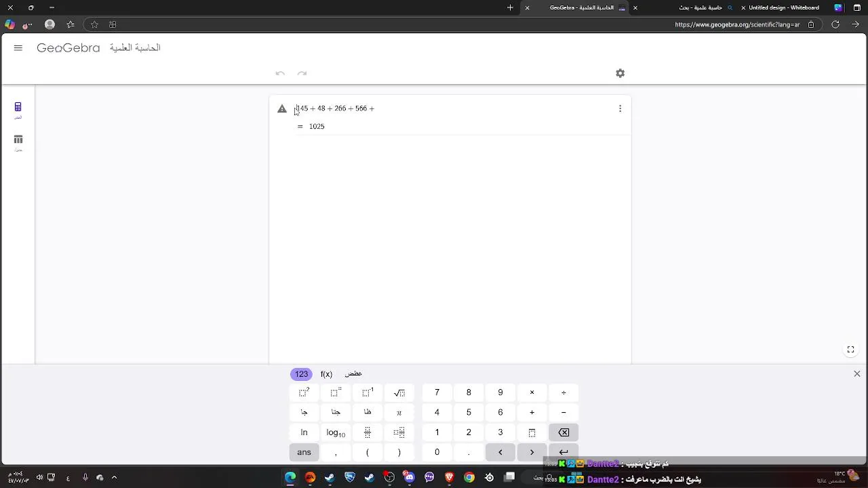
Task: Switch to the table view in sidebar
Action: tap(18, 142)
